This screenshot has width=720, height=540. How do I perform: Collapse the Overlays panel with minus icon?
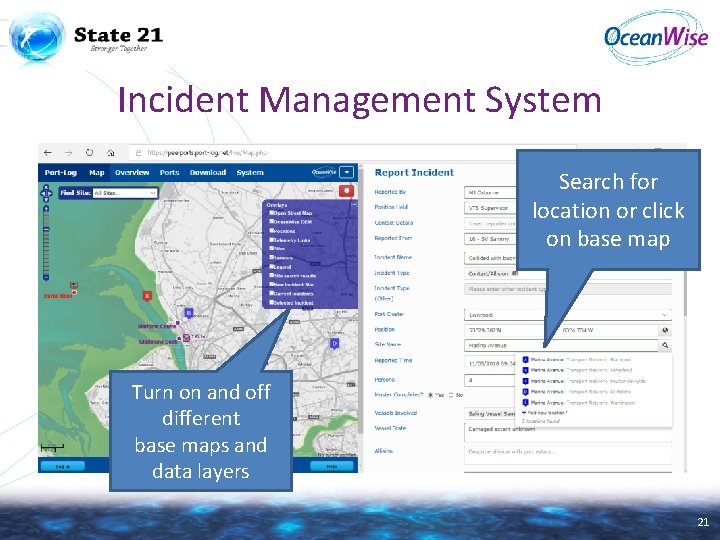point(354,204)
